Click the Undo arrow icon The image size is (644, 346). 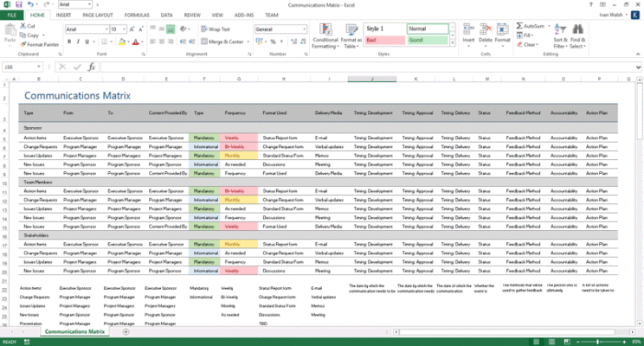tap(31, 4)
